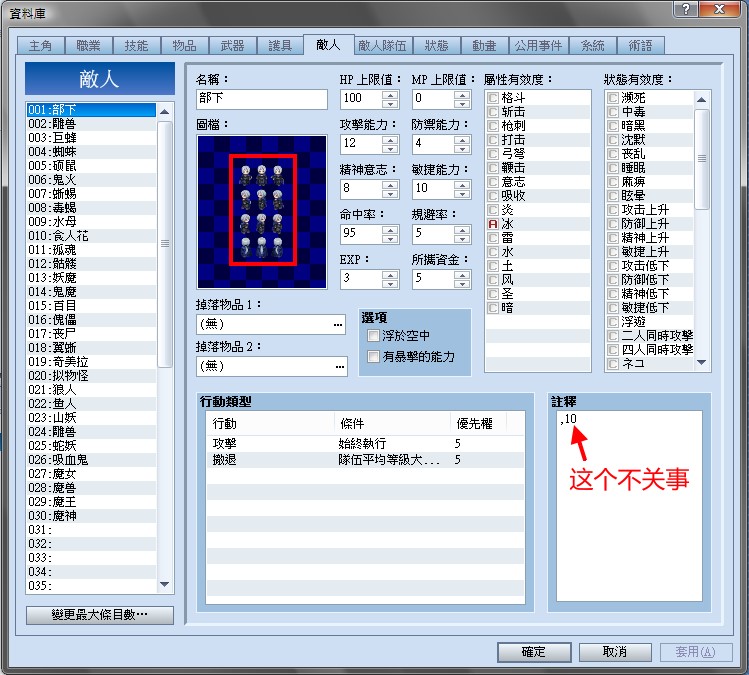Increase the 所攜資金 value
This screenshot has width=749, height=675.
click(462, 275)
